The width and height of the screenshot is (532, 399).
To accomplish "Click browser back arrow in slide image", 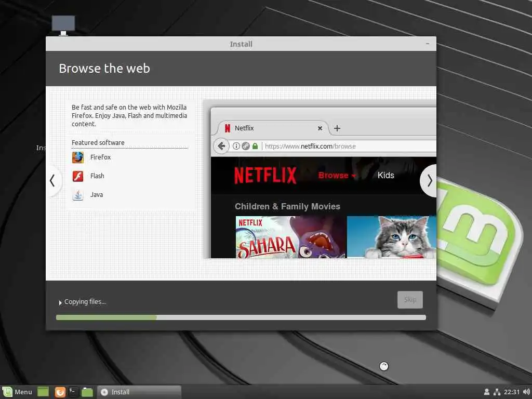I will pyautogui.click(x=221, y=146).
